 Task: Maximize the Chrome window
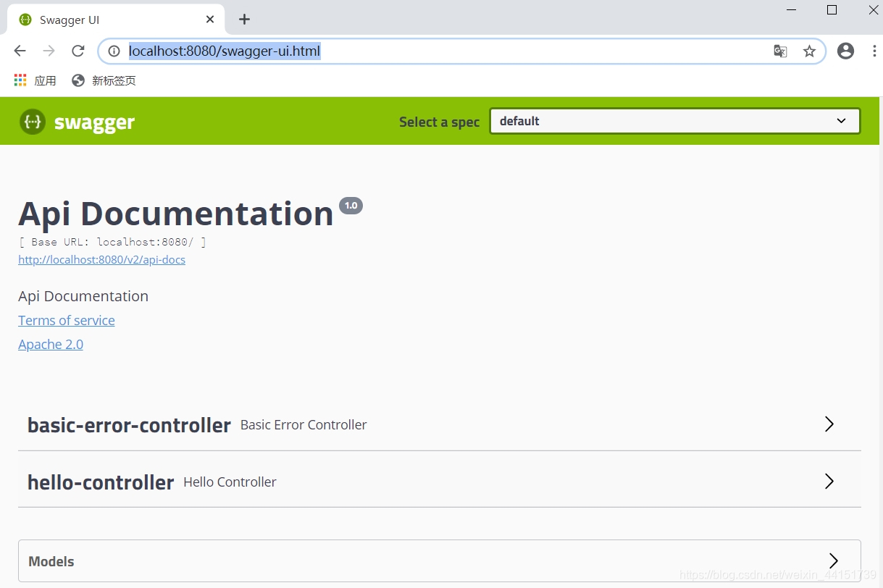click(x=832, y=10)
